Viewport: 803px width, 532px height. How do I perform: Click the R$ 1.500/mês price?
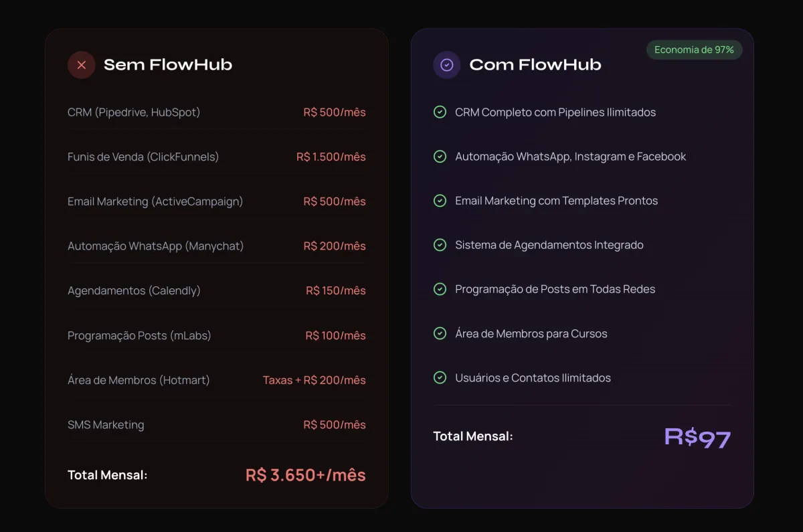(x=331, y=157)
